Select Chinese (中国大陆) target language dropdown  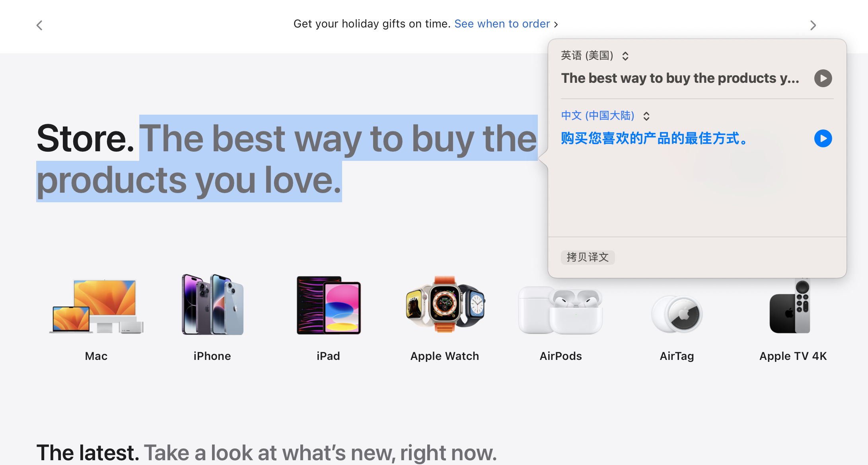pos(605,115)
